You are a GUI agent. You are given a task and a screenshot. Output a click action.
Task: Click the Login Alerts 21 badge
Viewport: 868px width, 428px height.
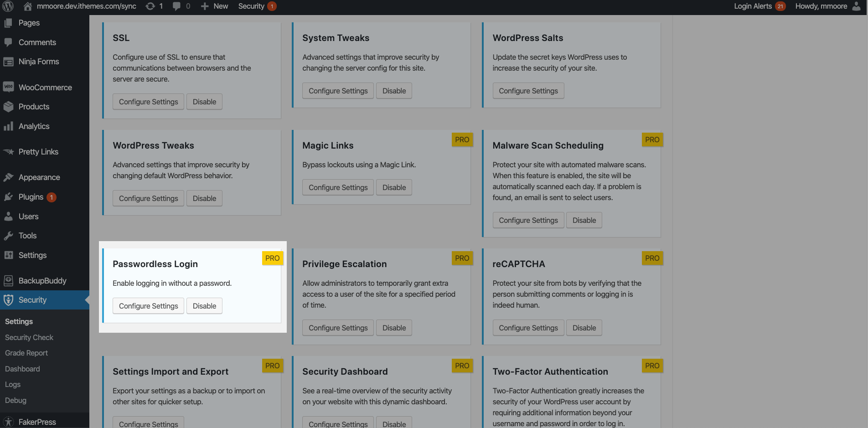(780, 6)
